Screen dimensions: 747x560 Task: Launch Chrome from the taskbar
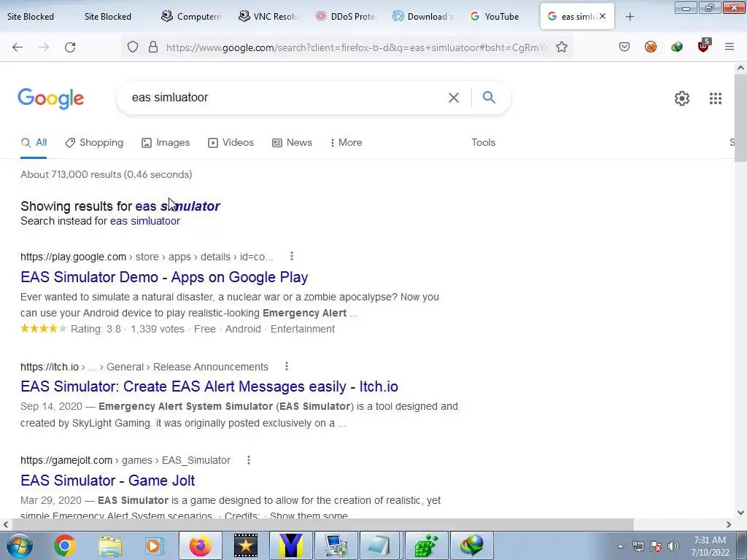point(65,545)
